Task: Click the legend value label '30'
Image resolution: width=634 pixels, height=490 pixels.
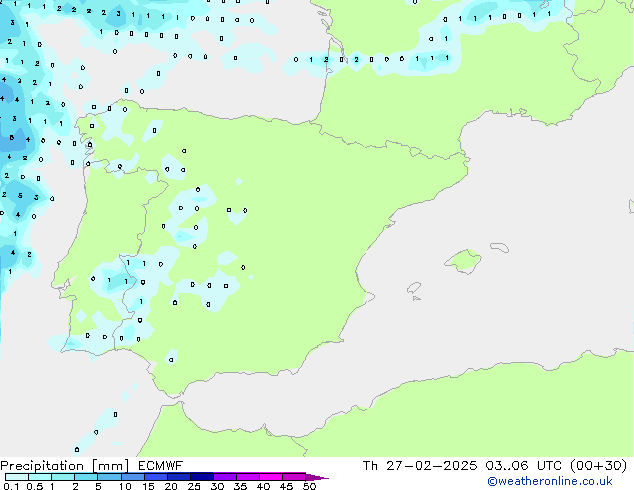Action: click(217, 486)
